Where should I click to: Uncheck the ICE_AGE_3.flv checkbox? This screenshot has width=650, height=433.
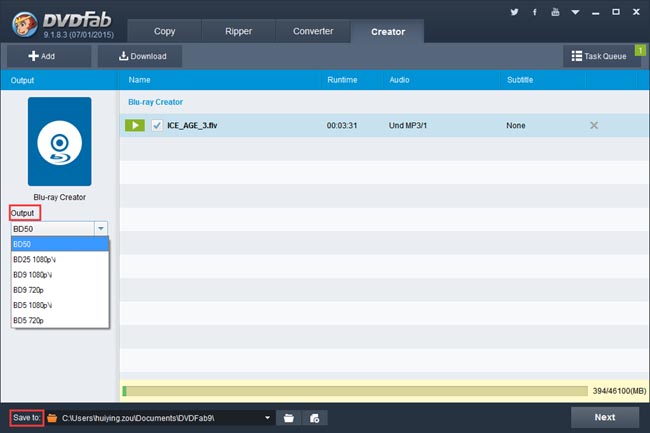tap(157, 125)
